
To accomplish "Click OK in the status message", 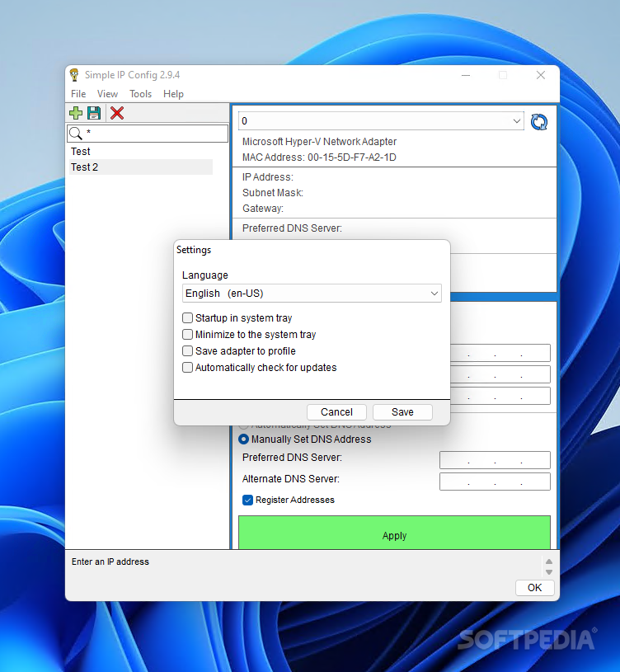I will click(x=535, y=588).
